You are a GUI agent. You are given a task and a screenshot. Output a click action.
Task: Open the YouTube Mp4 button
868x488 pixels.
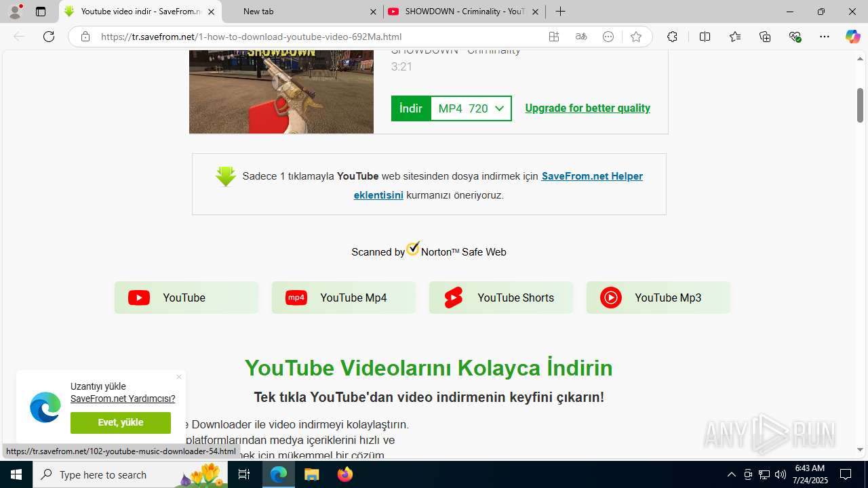tap(344, 298)
